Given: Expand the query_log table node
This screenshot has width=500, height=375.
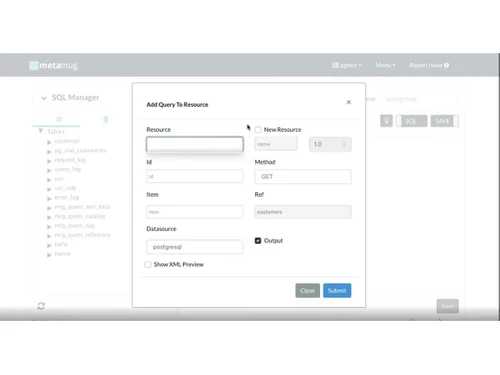Looking at the screenshot, I should click(49, 170).
